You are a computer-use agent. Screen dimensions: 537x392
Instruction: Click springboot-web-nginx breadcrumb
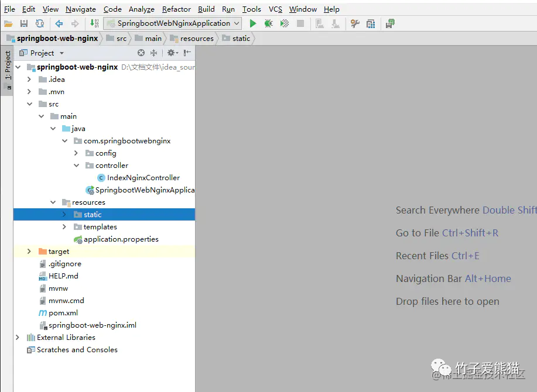tap(53, 38)
